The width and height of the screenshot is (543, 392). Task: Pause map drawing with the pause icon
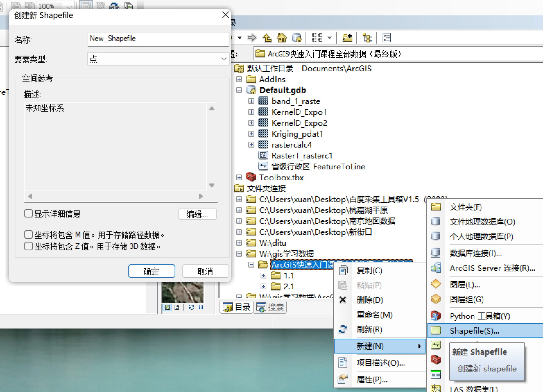(201, 307)
